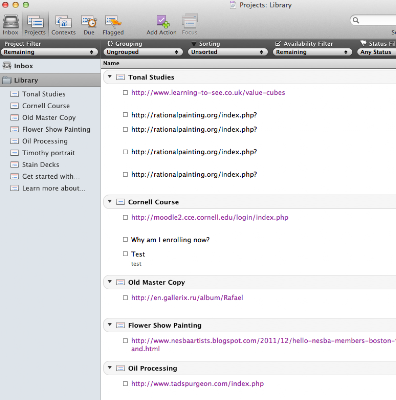Viewport: 396px width, 400px height.
Task: Click the small 'test' note under Test
Action: click(136, 264)
